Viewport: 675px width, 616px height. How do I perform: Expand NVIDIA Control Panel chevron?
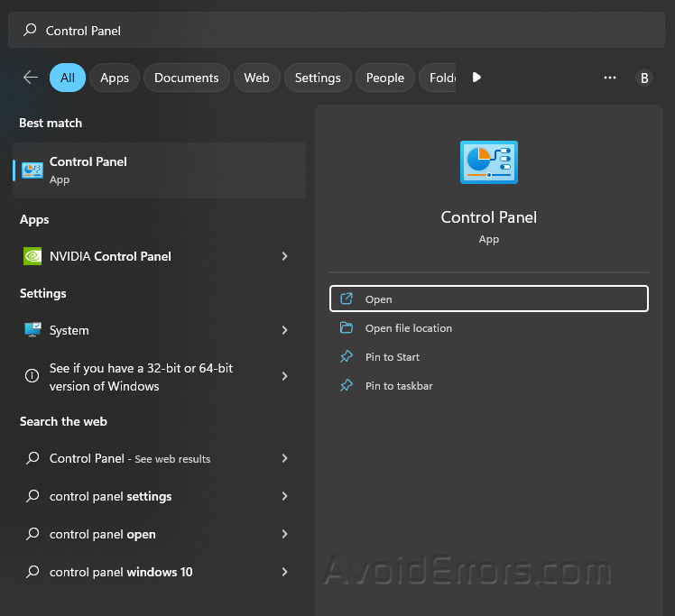[x=284, y=256]
